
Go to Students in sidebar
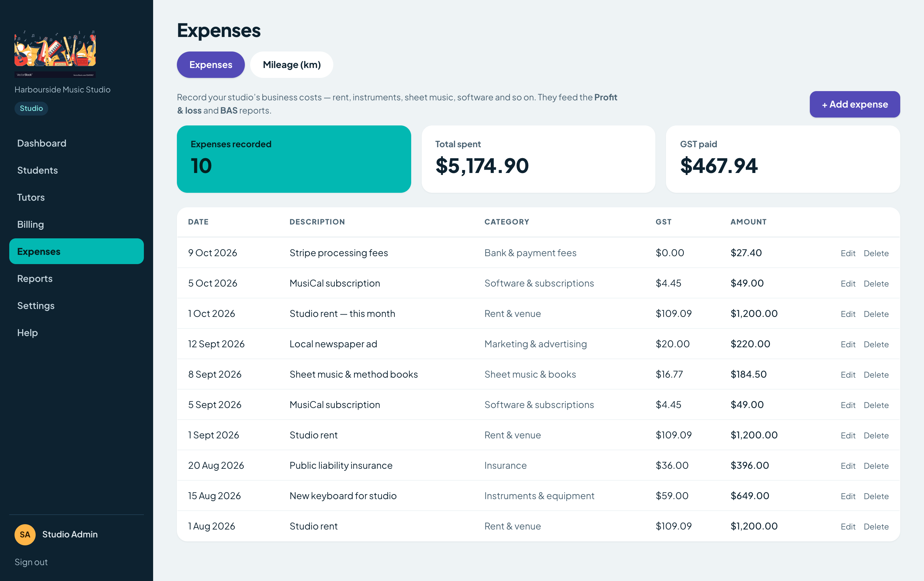click(x=76, y=170)
